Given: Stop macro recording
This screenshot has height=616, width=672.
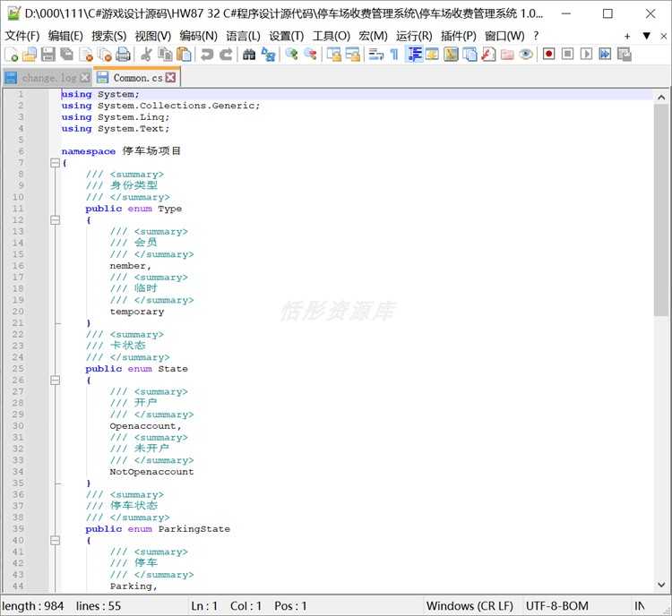Looking at the screenshot, I should click(x=568, y=54).
